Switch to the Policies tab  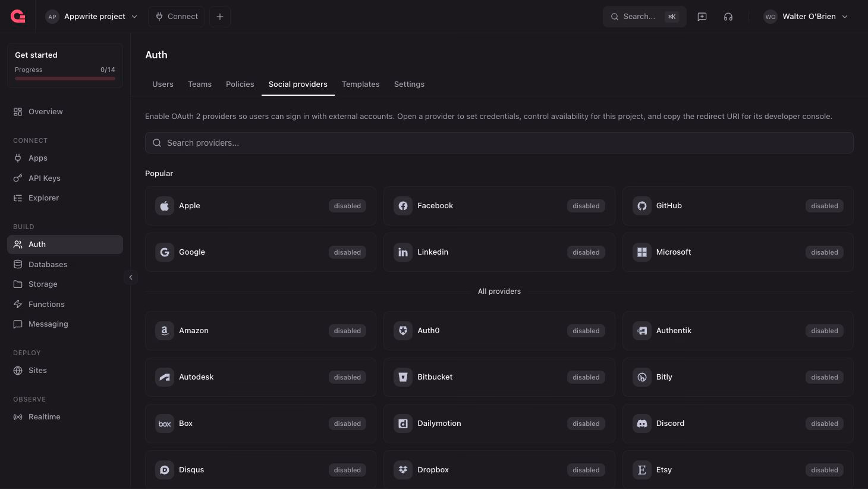[x=240, y=84]
